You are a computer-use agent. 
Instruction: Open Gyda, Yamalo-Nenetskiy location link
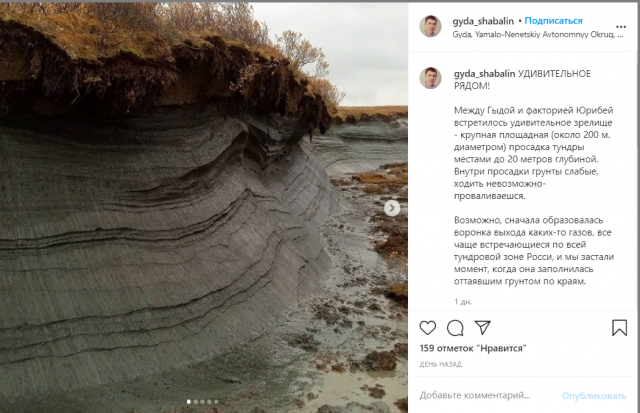538,35
